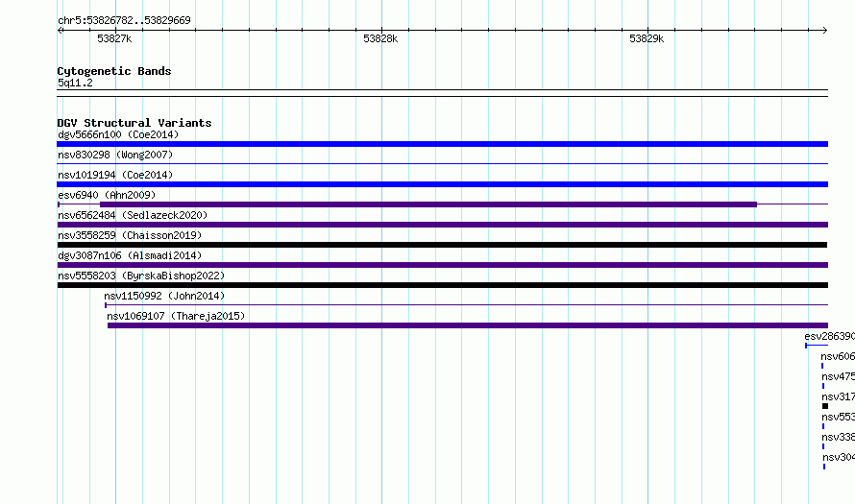This screenshot has height=504, width=855.
Task: Click the nsv553 variant label
Action: [838, 417]
